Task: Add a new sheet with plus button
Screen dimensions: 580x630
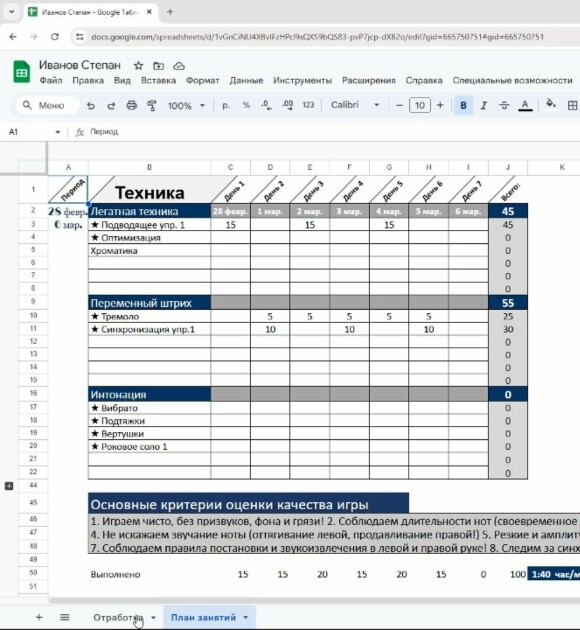Action: (39, 617)
